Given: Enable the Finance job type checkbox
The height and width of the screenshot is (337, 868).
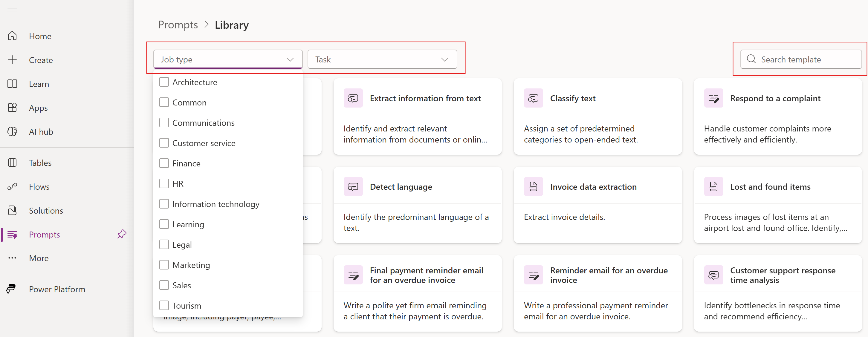Looking at the screenshot, I should click(x=164, y=163).
